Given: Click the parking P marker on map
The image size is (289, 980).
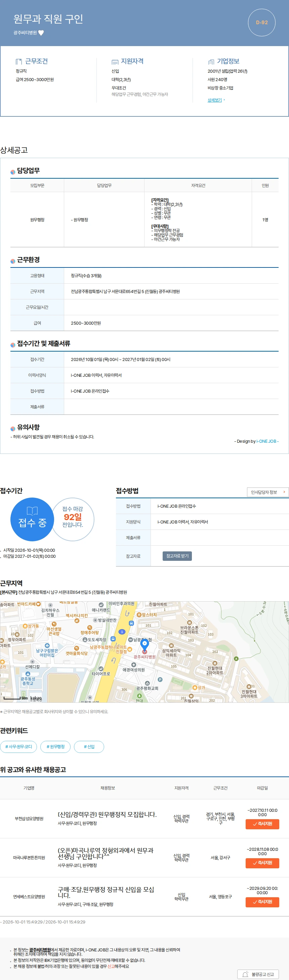Looking at the screenshot, I should (160, 680).
